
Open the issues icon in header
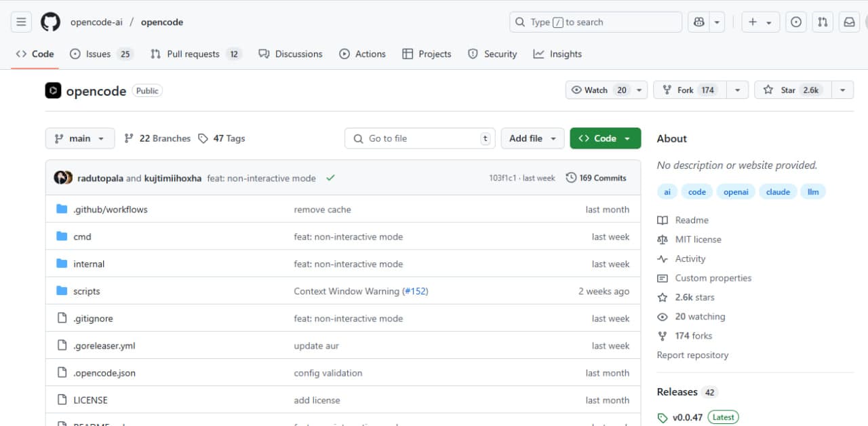coord(796,22)
